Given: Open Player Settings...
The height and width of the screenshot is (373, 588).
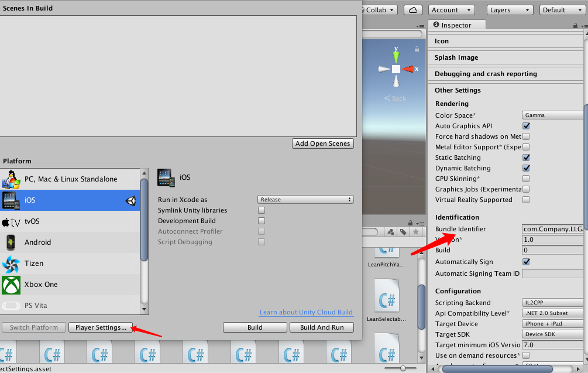Looking at the screenshot, I should [x=101, y=327].
